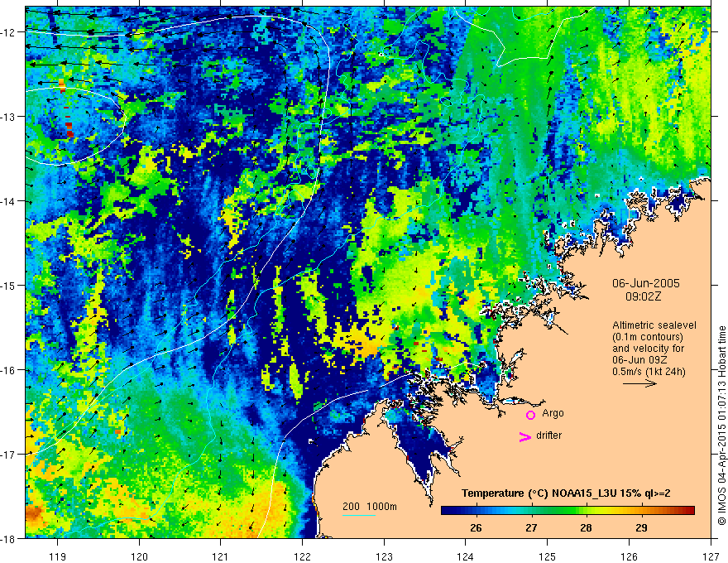Click the colorbar label "27"

(531, 527)
